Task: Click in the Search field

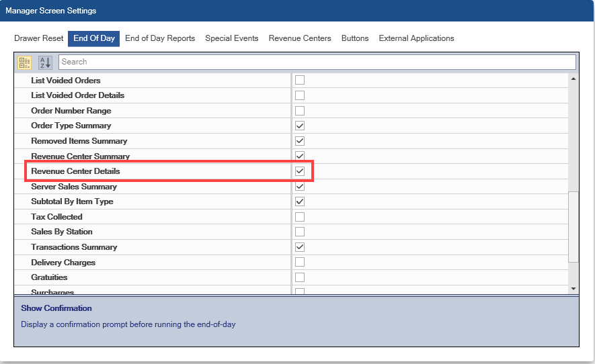Action: 316,62
